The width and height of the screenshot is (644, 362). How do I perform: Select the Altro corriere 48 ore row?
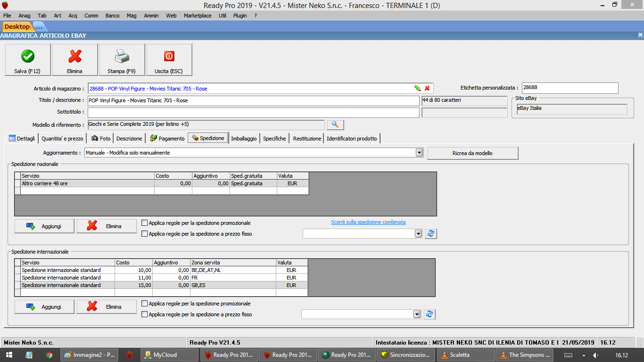[161, 183]
